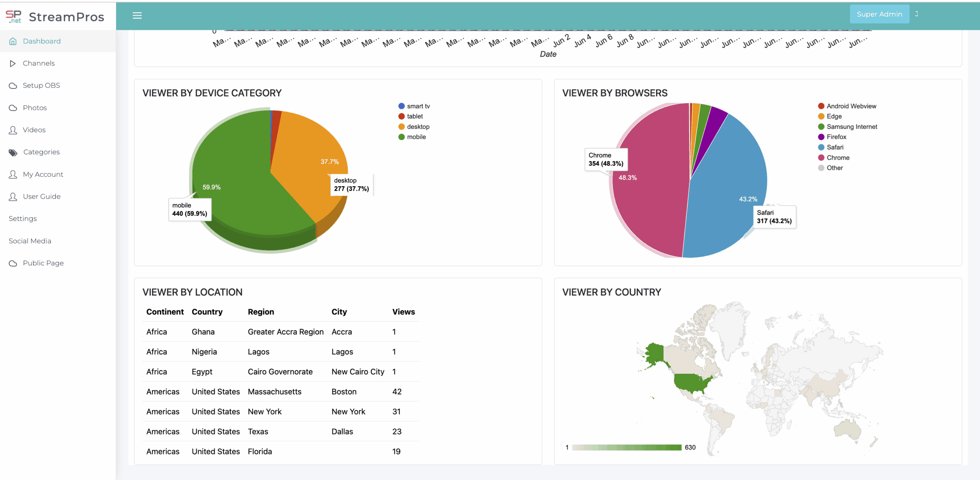Click the Greater Accra Region cell
980x480 pixels.
[x=286, y=332]
